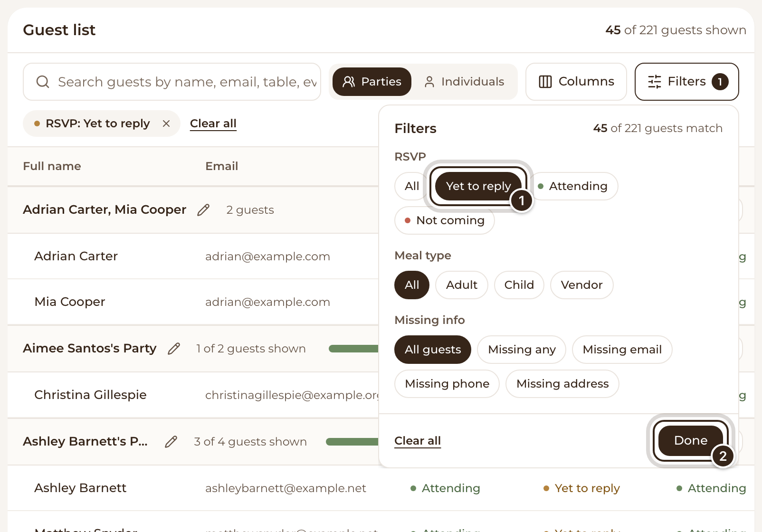
Task: Click Done to close Filters panel
Action: coord(691,441)
